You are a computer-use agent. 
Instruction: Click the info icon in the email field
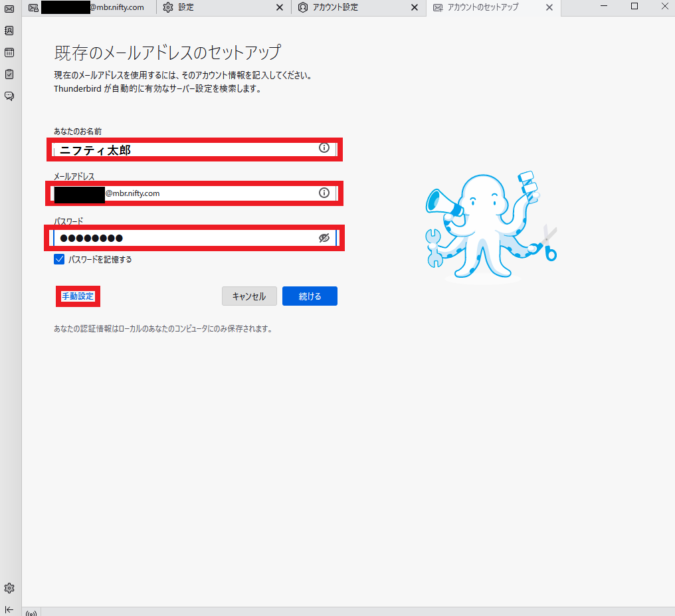(324, 193)
